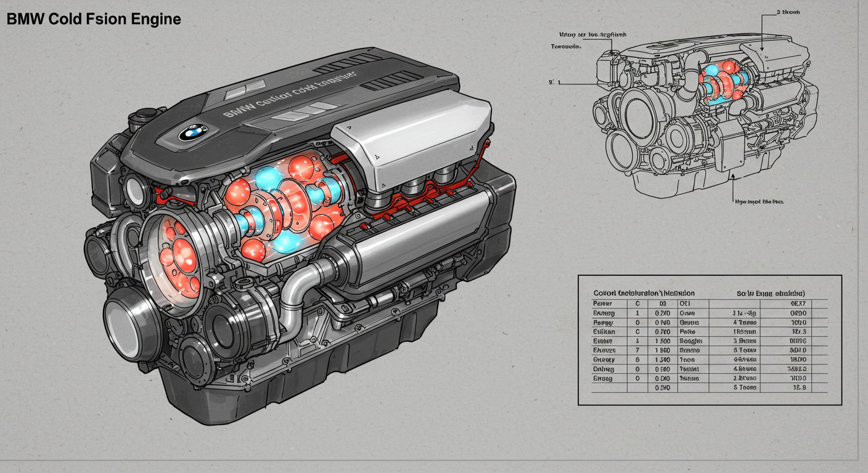
Task: Click the BMW roundel logo on the engine cover
Action: 193,132
